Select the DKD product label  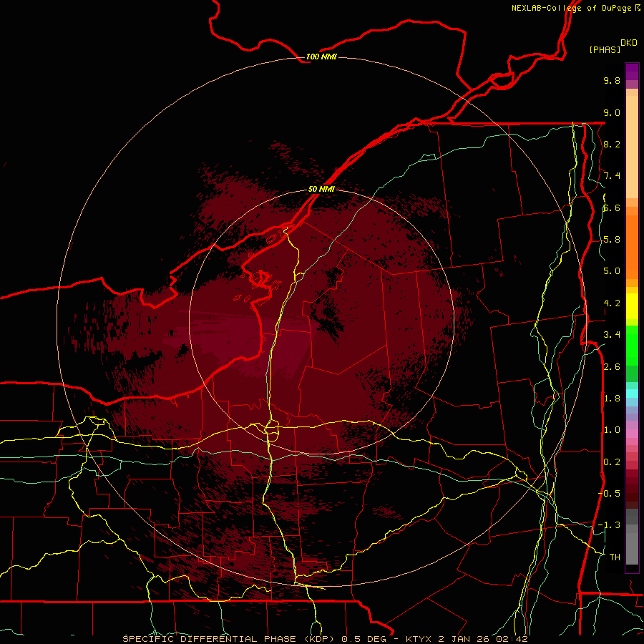[629, 43]
